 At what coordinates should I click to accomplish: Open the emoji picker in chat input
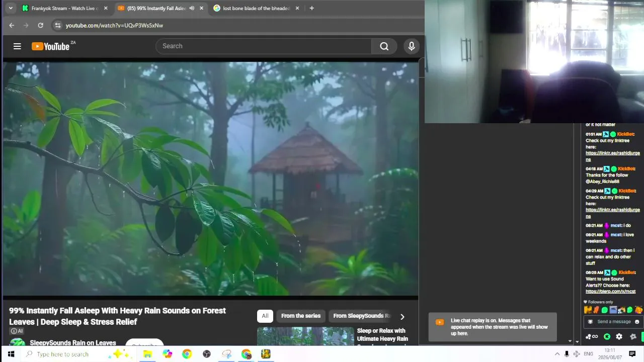[637, 322]
